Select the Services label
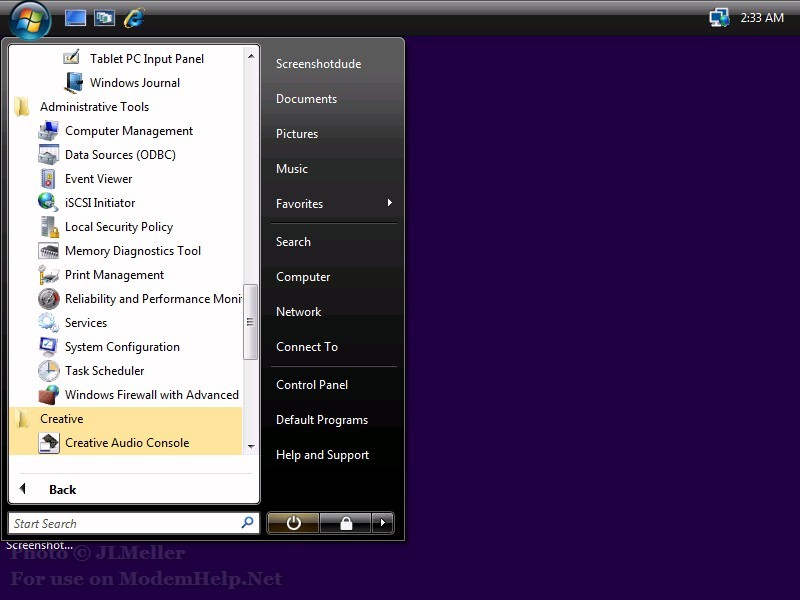 (86, 323)
